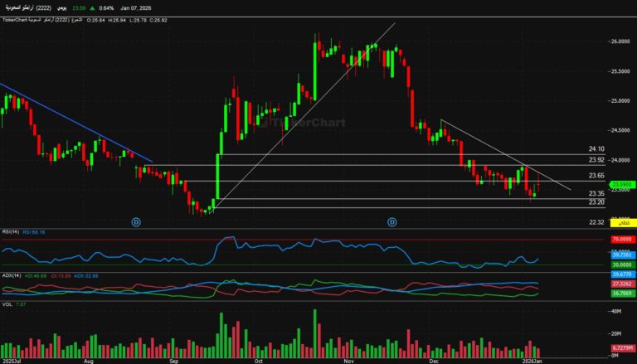The height and width of the screenshot is (364, 637).
Task: Select the blue descending trendline on the left
Action: [75, 121]
